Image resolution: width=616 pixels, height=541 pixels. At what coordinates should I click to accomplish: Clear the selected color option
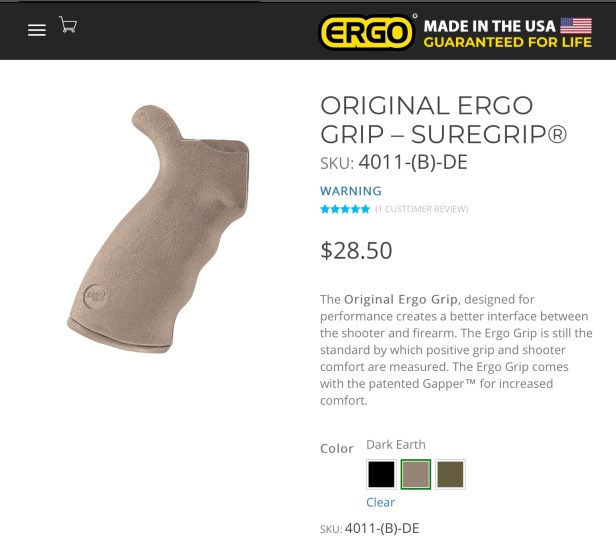coord(380,502)
